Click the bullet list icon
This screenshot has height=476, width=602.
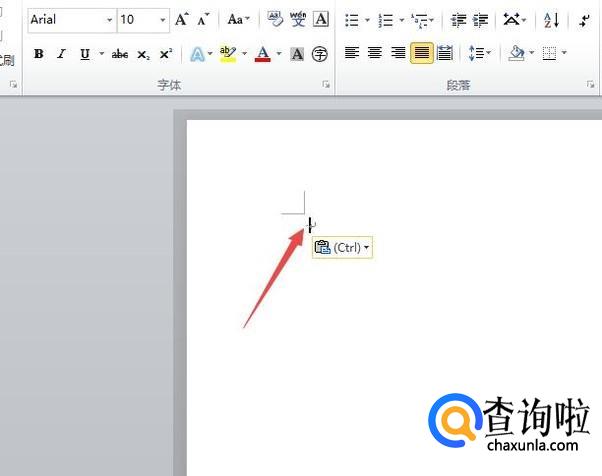click(x=351, y=20)
